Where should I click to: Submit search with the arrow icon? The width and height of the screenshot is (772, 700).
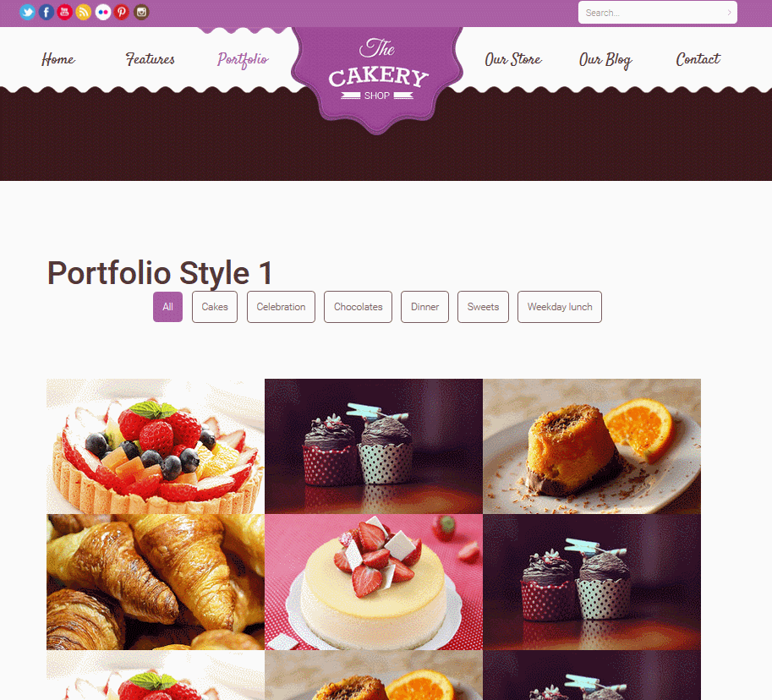729,13
